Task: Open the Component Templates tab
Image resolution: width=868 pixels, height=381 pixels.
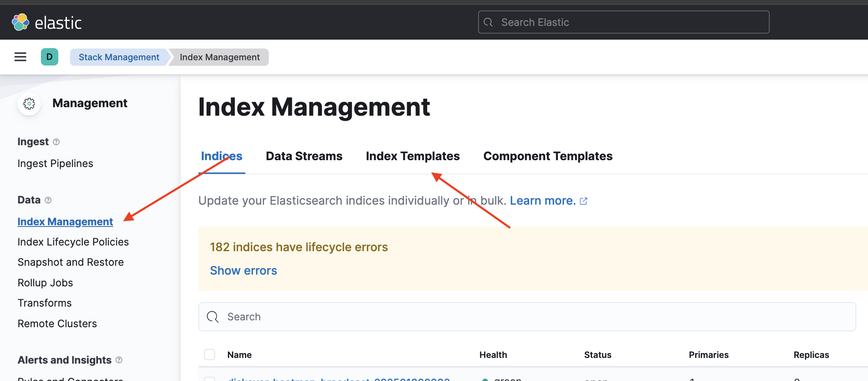Action: pyautogui.click(x=548, y=156)
